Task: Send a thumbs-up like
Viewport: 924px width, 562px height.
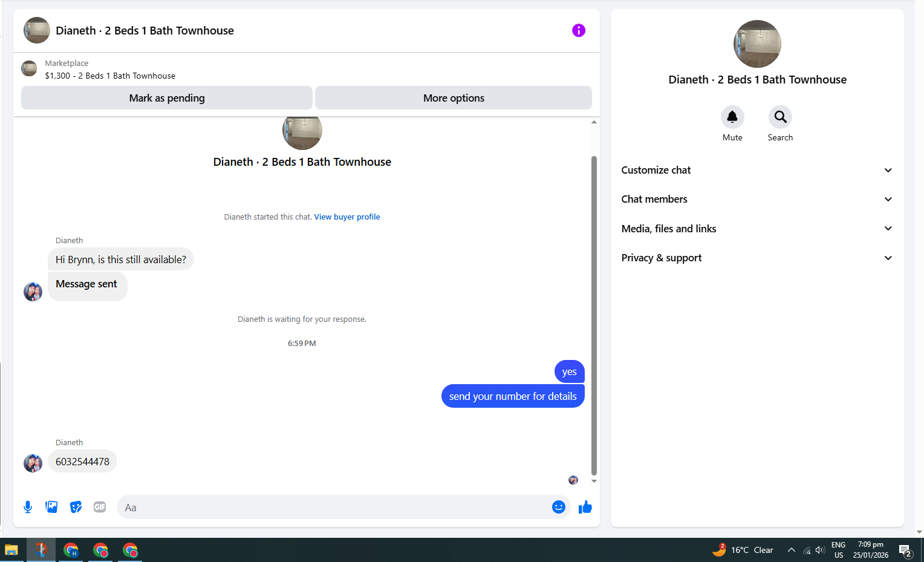Action: pyautogui.click(x=585, y=507)
